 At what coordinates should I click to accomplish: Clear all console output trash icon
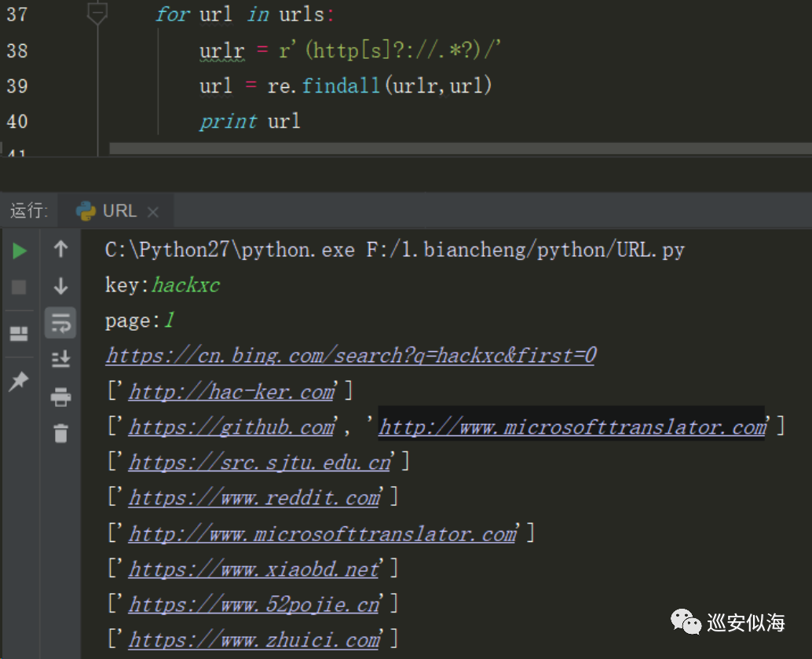[60, 433]
